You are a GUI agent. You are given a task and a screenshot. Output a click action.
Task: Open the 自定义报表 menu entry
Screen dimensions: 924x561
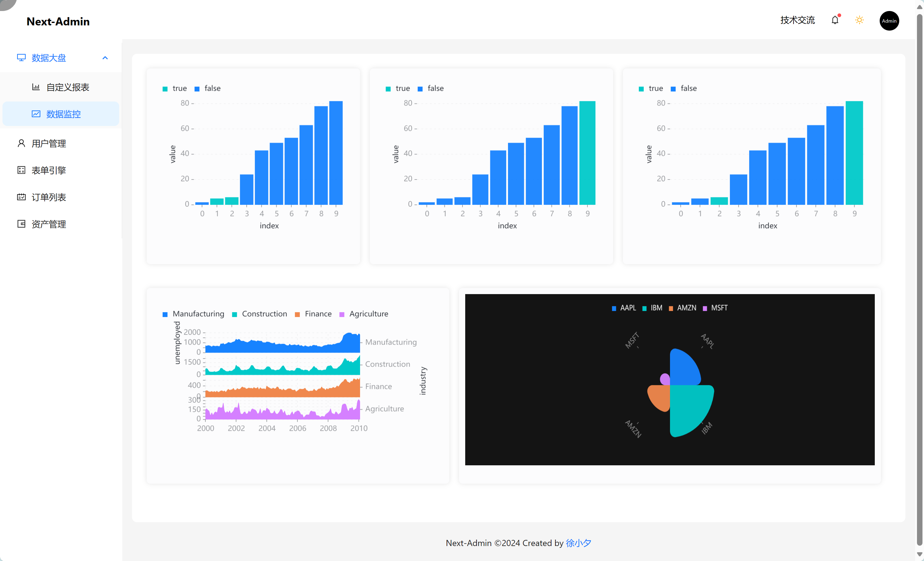(68, 87)
